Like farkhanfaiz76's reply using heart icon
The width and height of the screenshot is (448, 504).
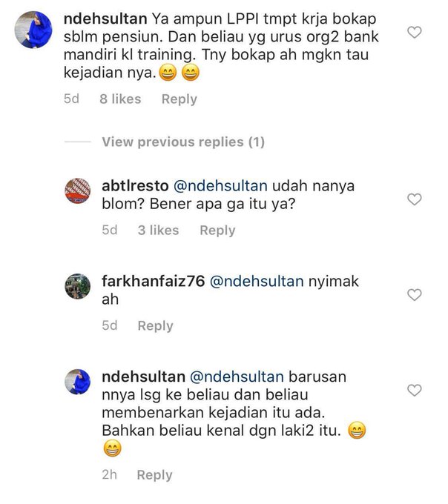[x=414, y=295]
